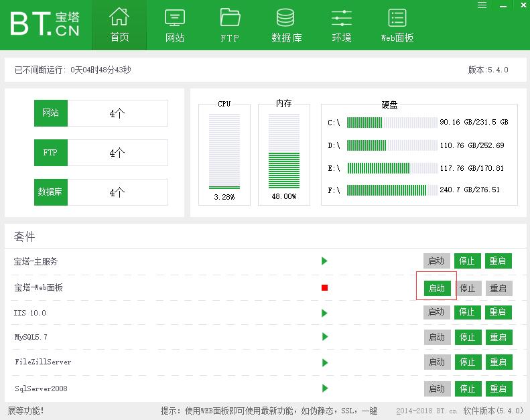Screen dimensions: 530x420
Task: Stop the IIS 10.0 service
Action: point(467,312)
